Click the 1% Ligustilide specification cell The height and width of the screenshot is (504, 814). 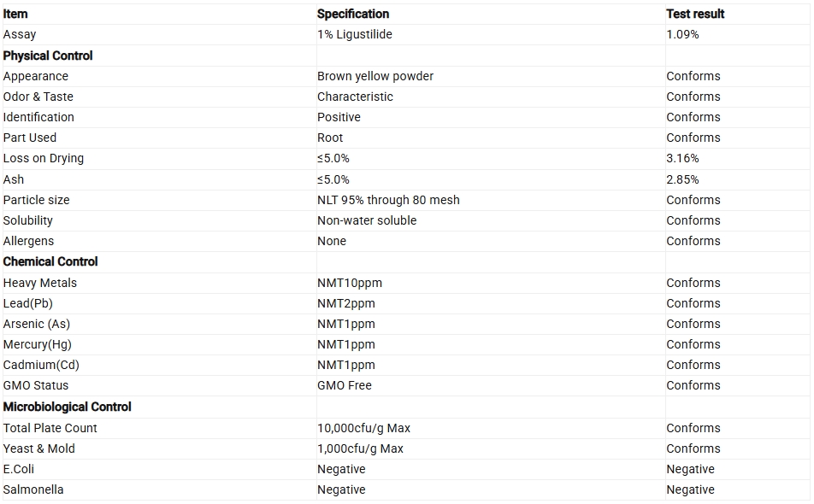click(x=355, y=35)
